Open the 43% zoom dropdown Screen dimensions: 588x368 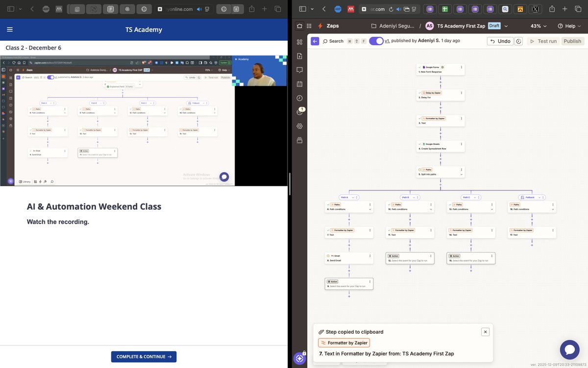[539, 26]
